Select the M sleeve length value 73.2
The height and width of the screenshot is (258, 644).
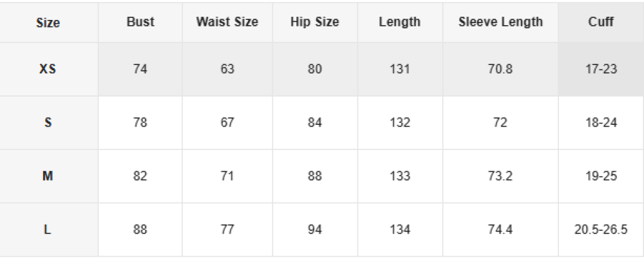500,176
